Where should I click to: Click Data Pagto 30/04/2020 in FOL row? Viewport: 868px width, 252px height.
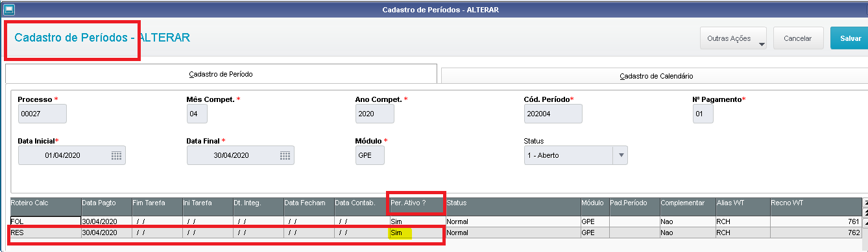click(x=106, y=221)
